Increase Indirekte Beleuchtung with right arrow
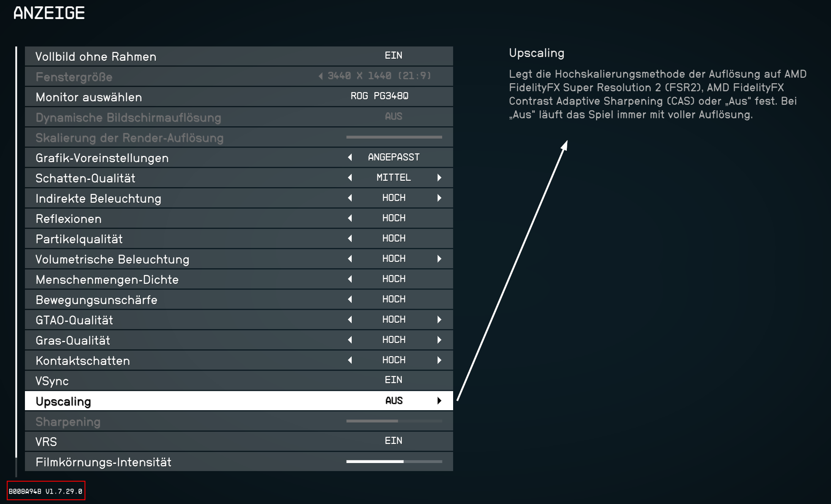Image resolution: width=831 pixels, height=504 pixels. [x=439, y=198]
